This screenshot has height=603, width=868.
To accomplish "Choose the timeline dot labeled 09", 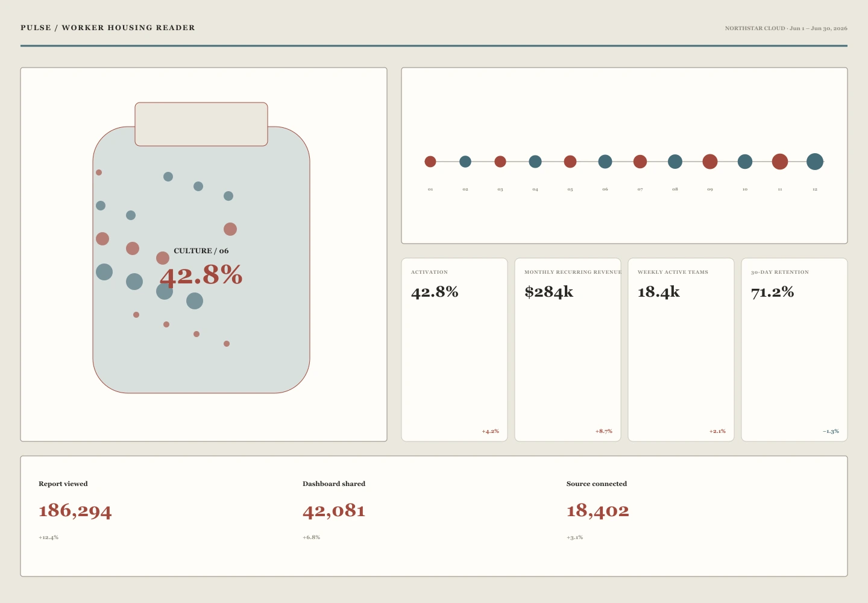I will point(710,162).
